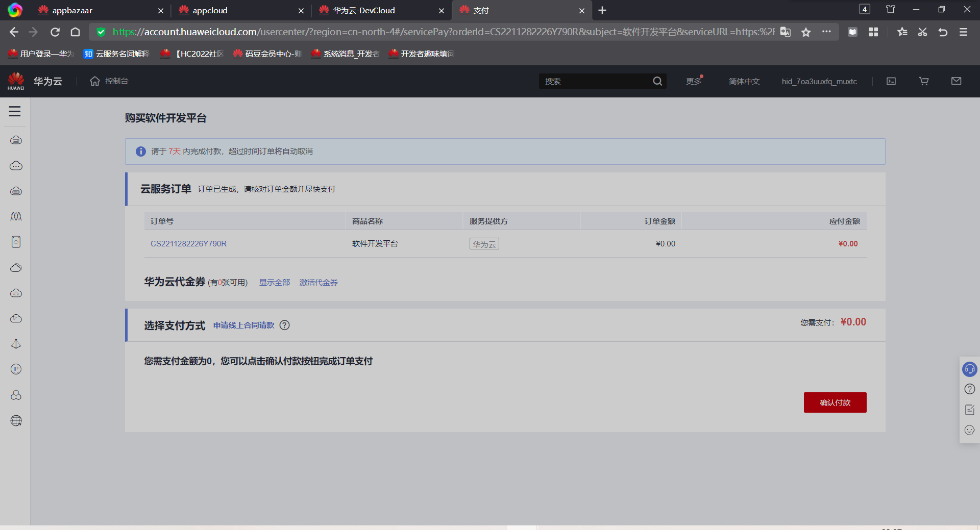
Task: Open the browser main menu icon
Action: 963,32
